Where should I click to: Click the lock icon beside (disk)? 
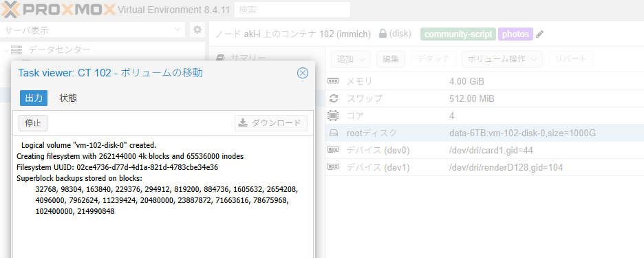coord(383,34)
